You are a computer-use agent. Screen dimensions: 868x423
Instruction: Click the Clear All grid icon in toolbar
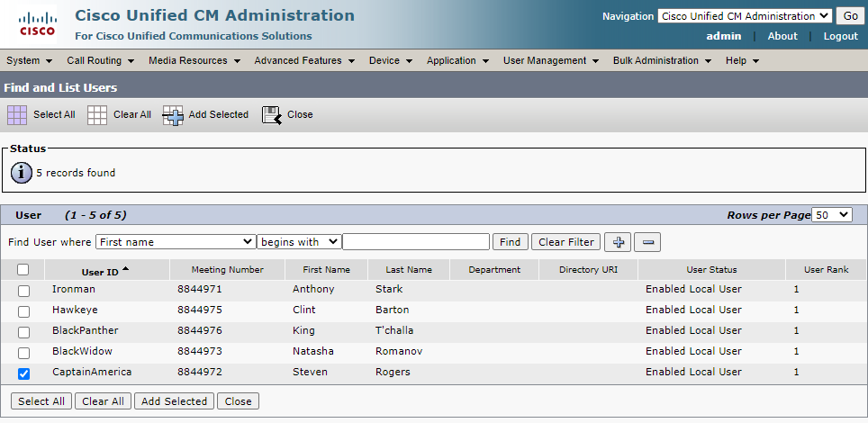click(x=97, y=114)
